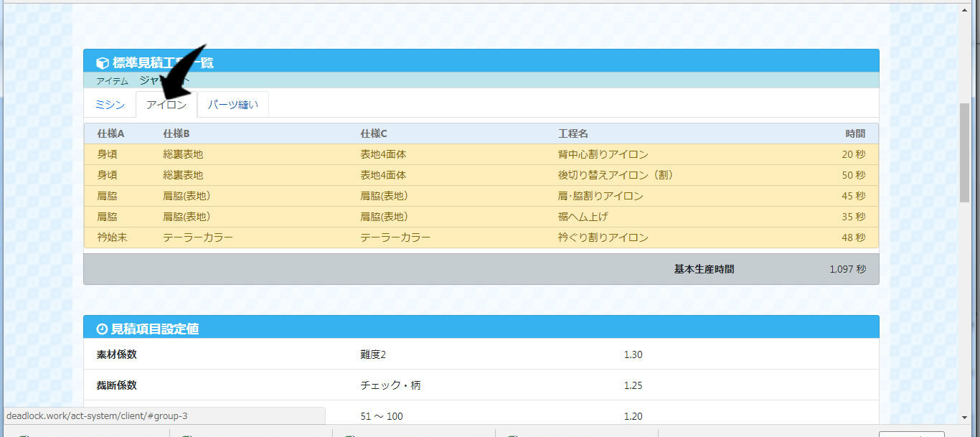
Task: Click the scrollbar down arrow
Action: [964, 417]
